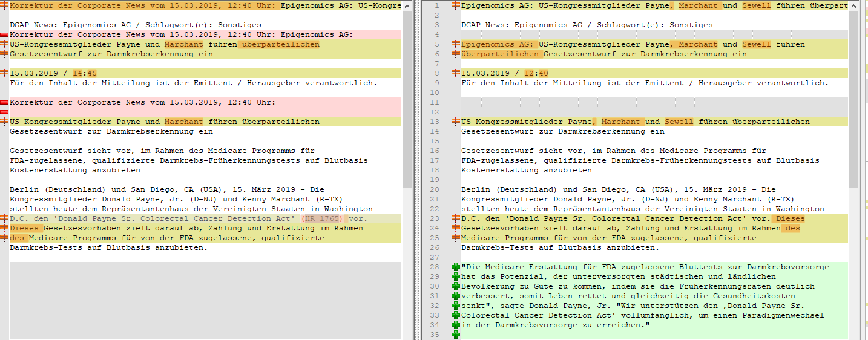The width and height of the screenshot is (868, 340).
Task: Click the highlighted 'Dieses' at end of right line 23
Action: 791,218
